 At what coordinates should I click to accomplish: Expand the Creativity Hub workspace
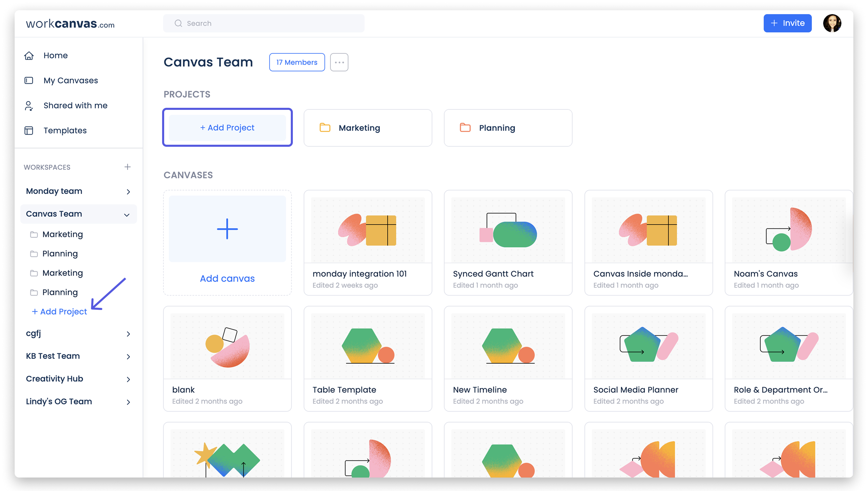pyautogui.click(x=128, y=379)
